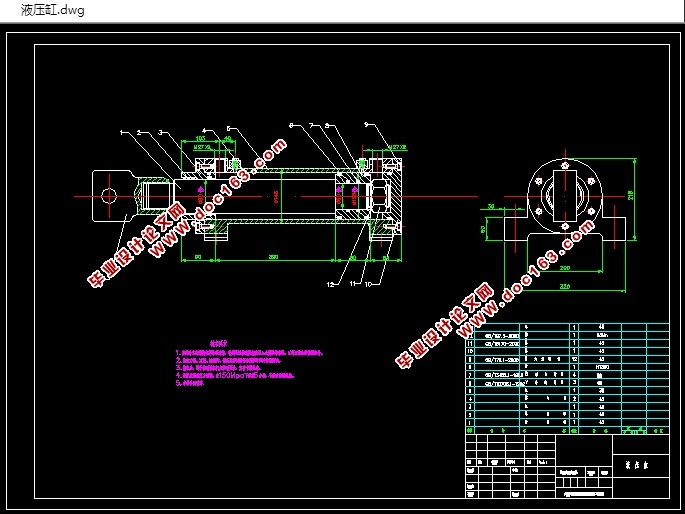The image size is (685, 514).
Task: Click the clevis pin hole circle
Action: 109,196
